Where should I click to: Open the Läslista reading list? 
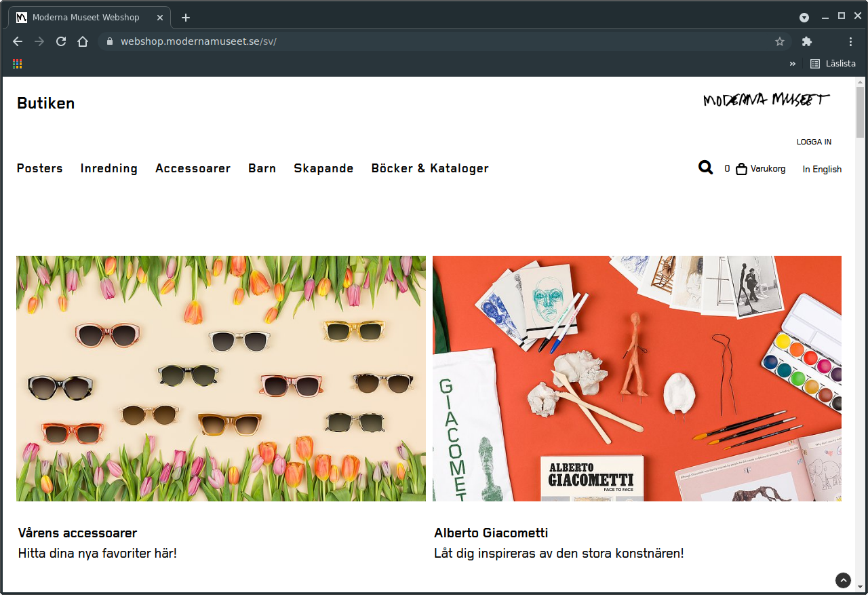tap(833, 64)
